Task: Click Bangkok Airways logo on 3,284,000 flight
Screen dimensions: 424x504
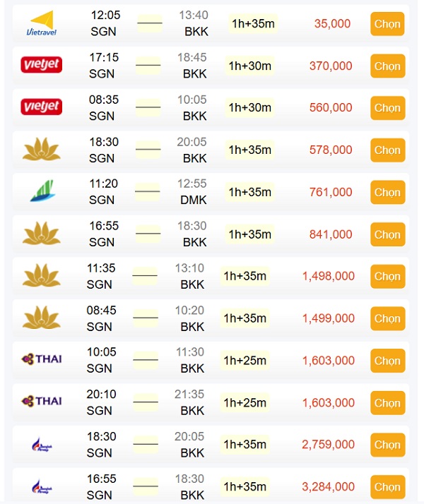Action: click(x=42, y=486)
